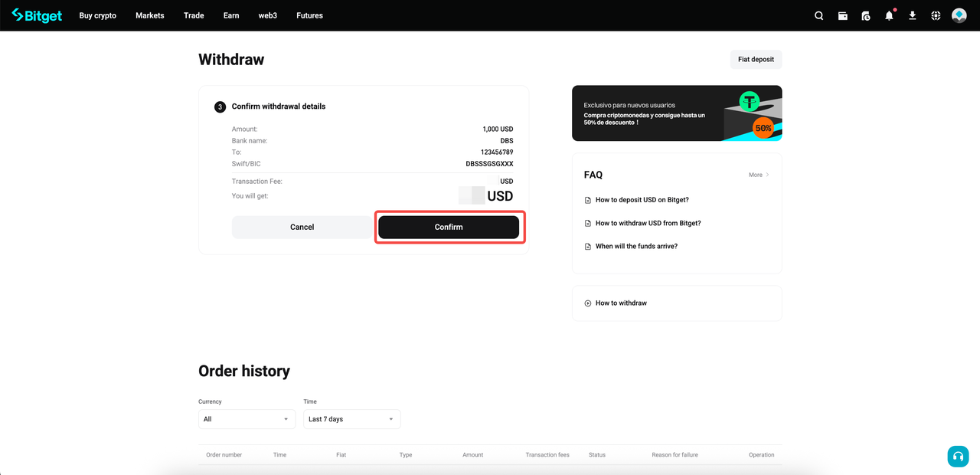Expand the Currency dropdown showing All
This screenshot has width=980, height=475.
247,419
